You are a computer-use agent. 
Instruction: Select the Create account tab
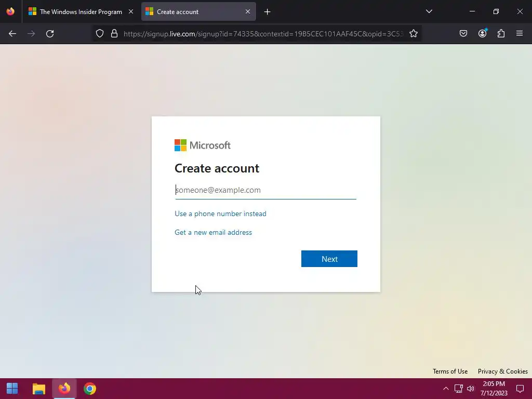198,12
